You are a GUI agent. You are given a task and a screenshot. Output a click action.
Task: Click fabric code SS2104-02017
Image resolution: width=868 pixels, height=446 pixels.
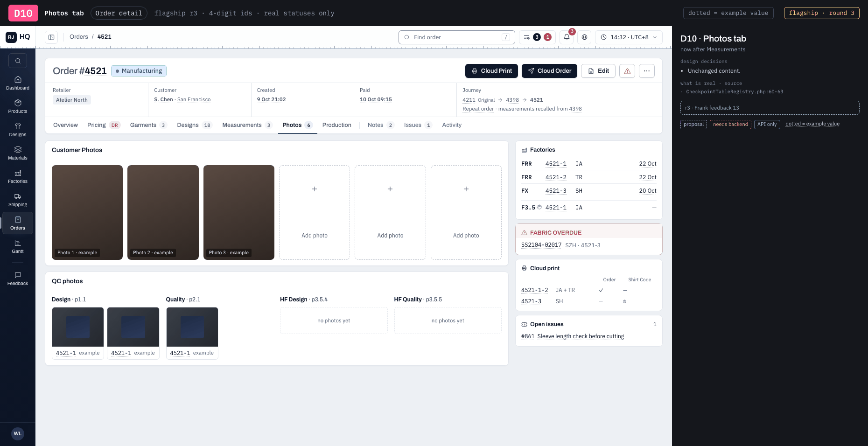coord(541,245)
